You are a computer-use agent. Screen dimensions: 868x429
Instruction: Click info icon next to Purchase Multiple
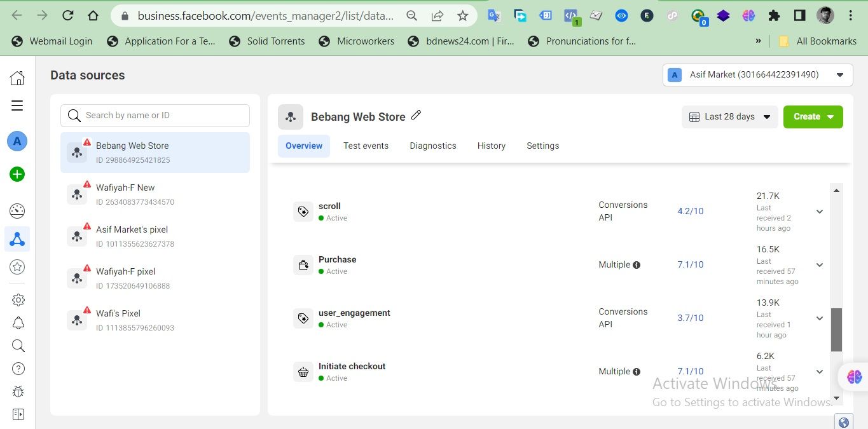(637, 265)
